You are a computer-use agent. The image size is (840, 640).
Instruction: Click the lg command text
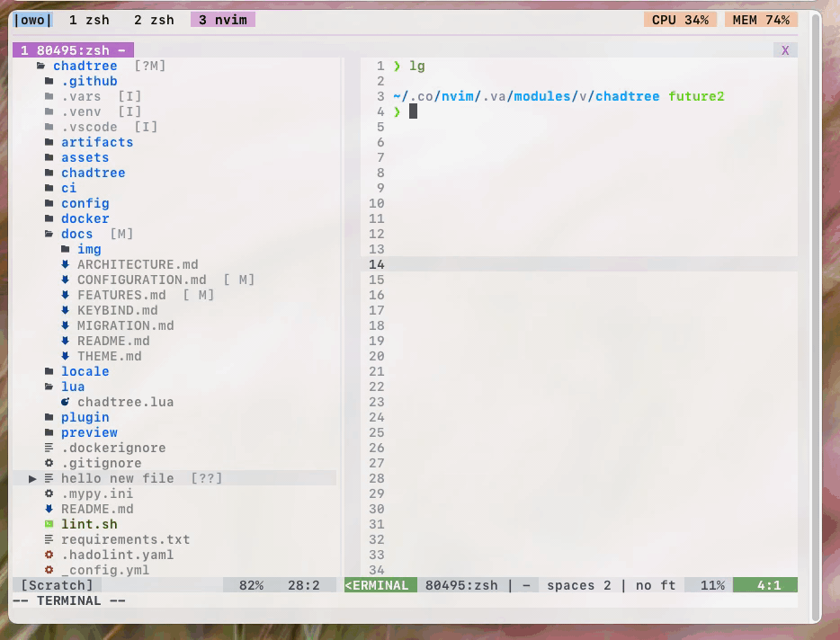417,66
